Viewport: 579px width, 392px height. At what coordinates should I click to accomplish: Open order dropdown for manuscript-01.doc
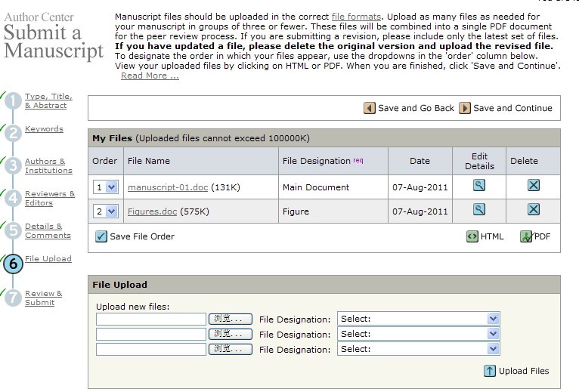(106, 187)
